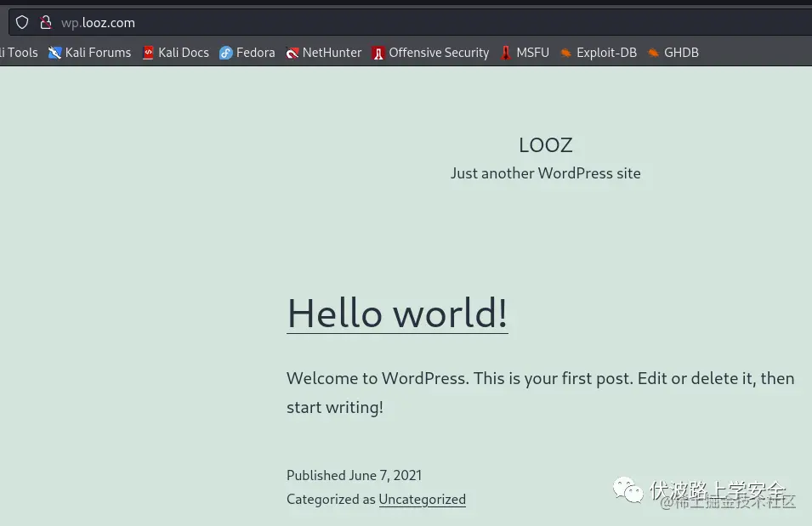Open the Hello world! post
Image resolution: width=812 pixels, height=526 pixels.
click(x=397, y=314)
